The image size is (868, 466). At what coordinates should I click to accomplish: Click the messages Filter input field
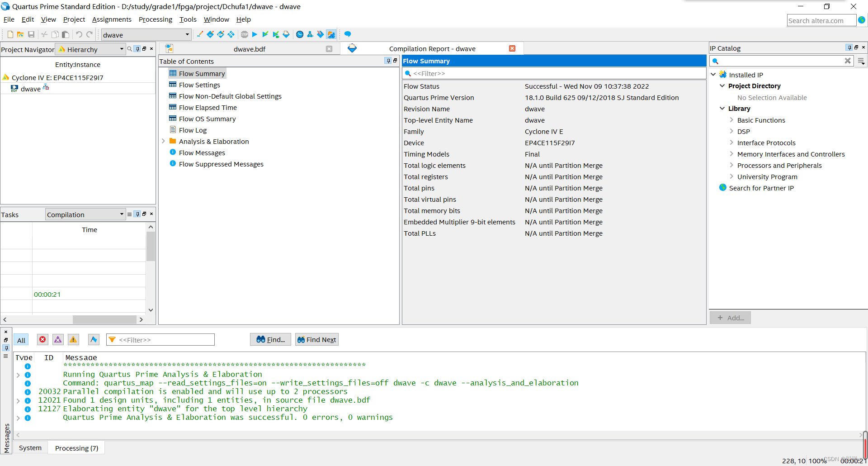coord(160,340)
